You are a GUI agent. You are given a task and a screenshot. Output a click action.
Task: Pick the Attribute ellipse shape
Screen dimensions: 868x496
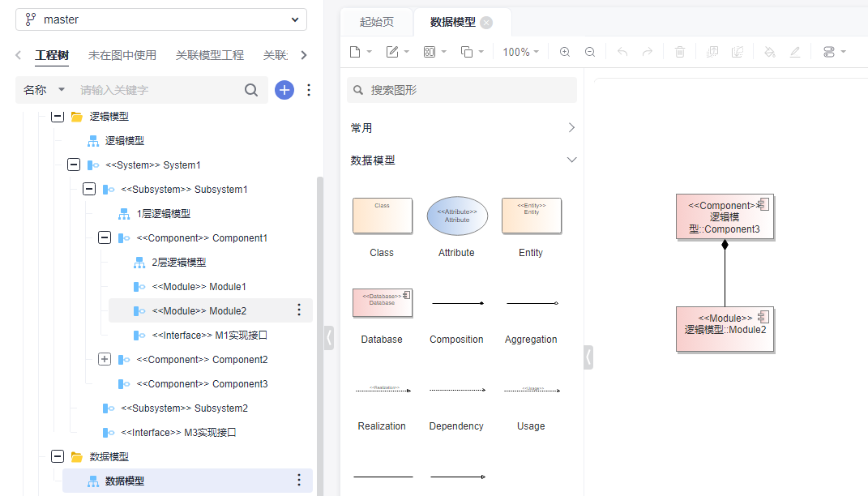pos(457,216)
